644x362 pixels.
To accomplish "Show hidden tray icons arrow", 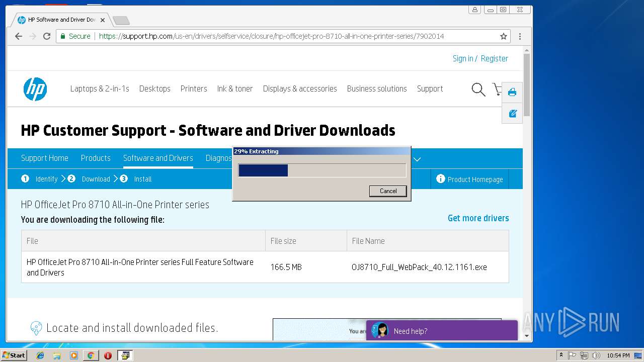I will (561, 355).
